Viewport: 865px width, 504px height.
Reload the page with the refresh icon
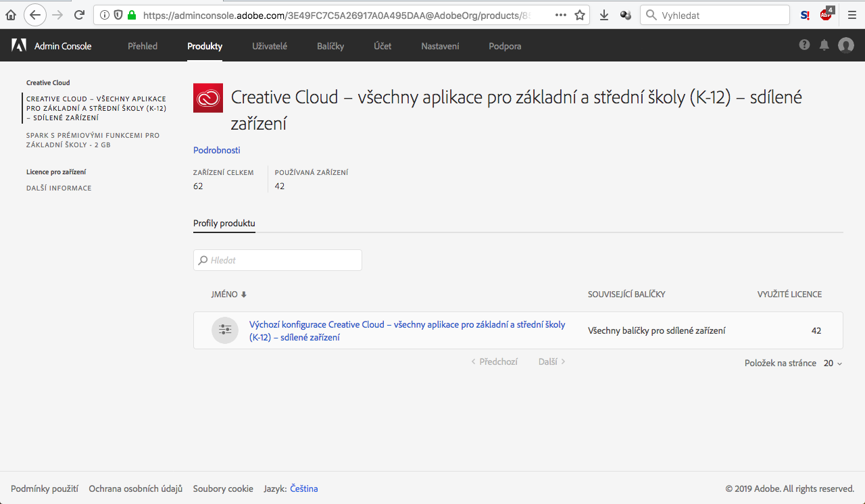[x=79, y=15]
